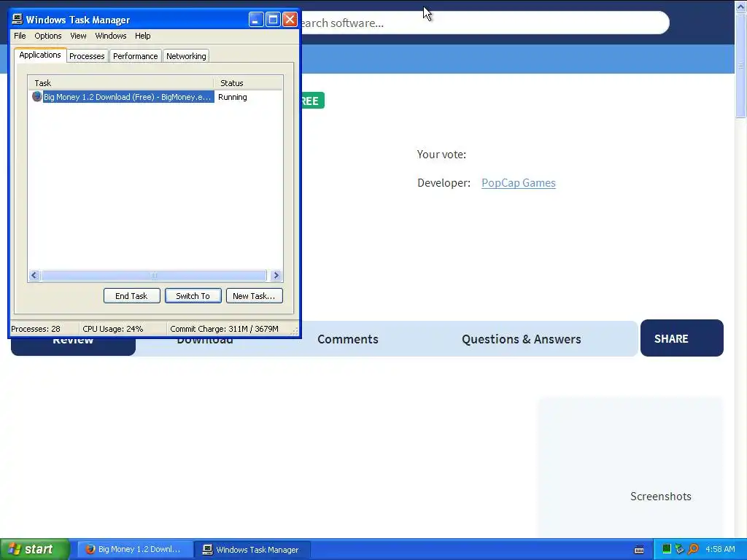Click the horizontal scrollbar thumb in the task list
Viewport: 747px width, 560px height.
(153, 275)
